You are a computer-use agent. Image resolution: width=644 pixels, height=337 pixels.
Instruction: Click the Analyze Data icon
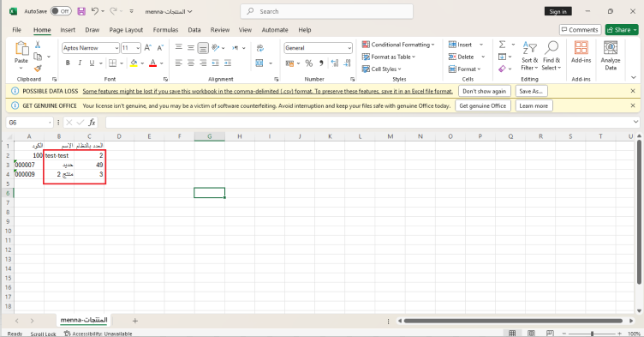click(611, 47)
